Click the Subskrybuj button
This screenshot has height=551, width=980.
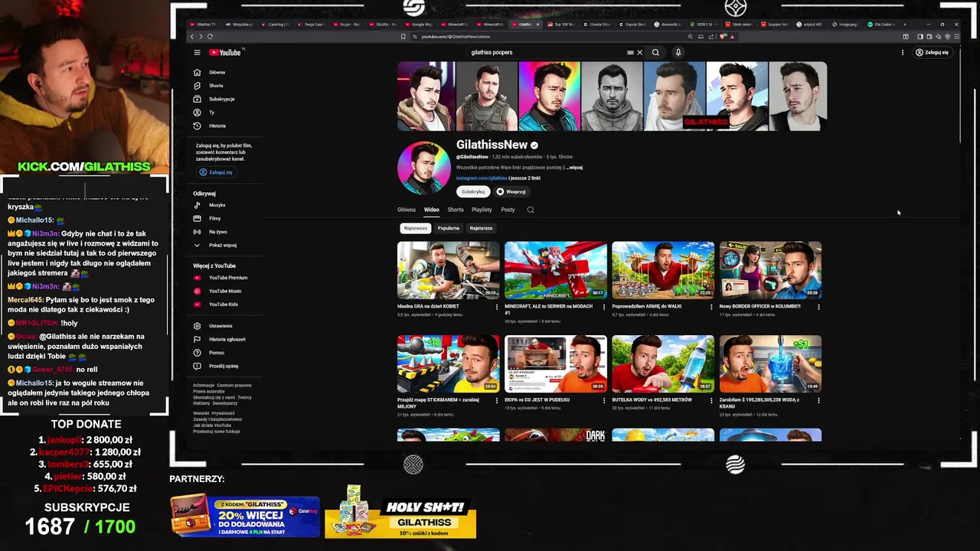click(x=473, y=192)
